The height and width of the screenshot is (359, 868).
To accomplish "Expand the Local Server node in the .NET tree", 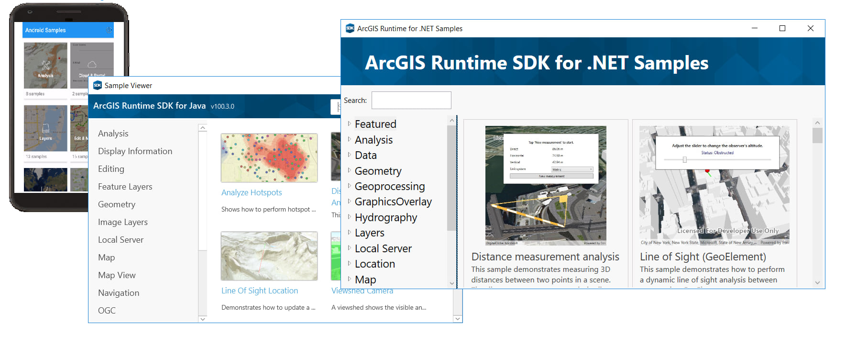I will pyautogui.click(x=349, y=248).
